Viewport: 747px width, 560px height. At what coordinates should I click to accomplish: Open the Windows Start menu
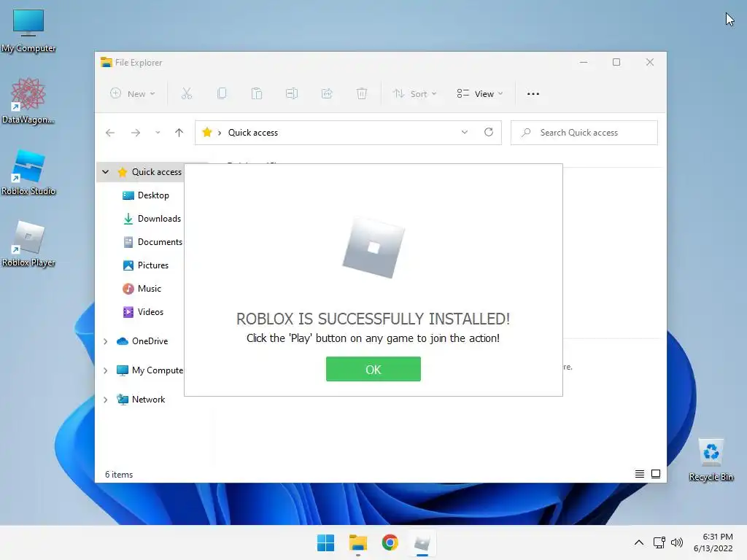(x=326, y=542)
